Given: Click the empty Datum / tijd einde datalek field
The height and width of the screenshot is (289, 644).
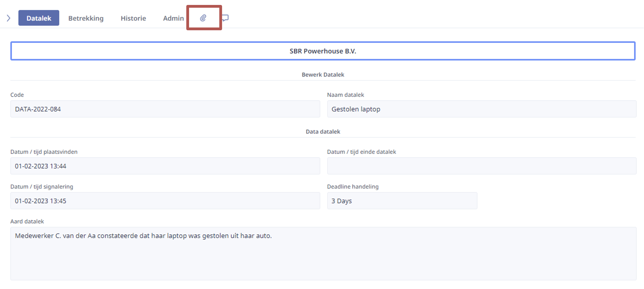Looking at the screenshot, I should tap(482, 166).
